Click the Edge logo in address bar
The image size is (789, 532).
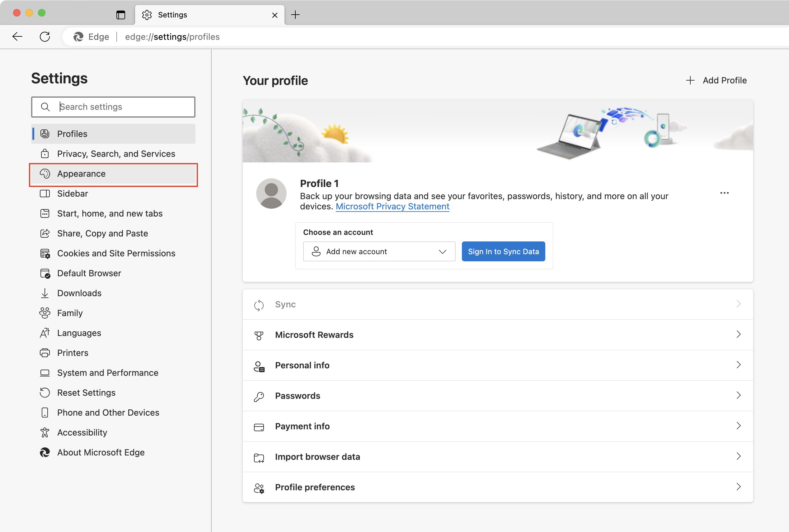[78, 37]
